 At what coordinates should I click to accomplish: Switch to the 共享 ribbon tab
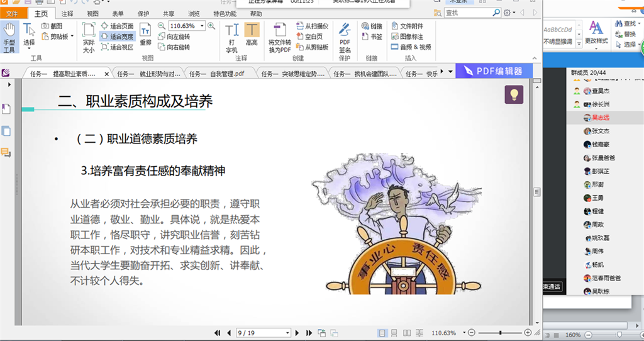[169, 14]
